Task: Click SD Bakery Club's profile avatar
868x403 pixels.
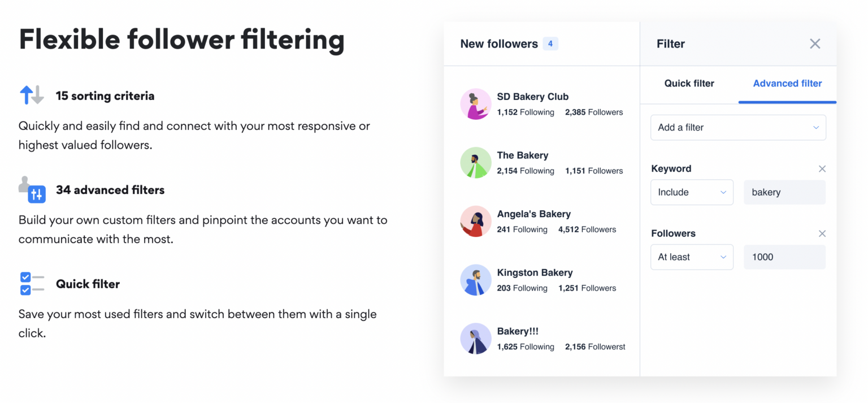Action: (x=475, y=104)
